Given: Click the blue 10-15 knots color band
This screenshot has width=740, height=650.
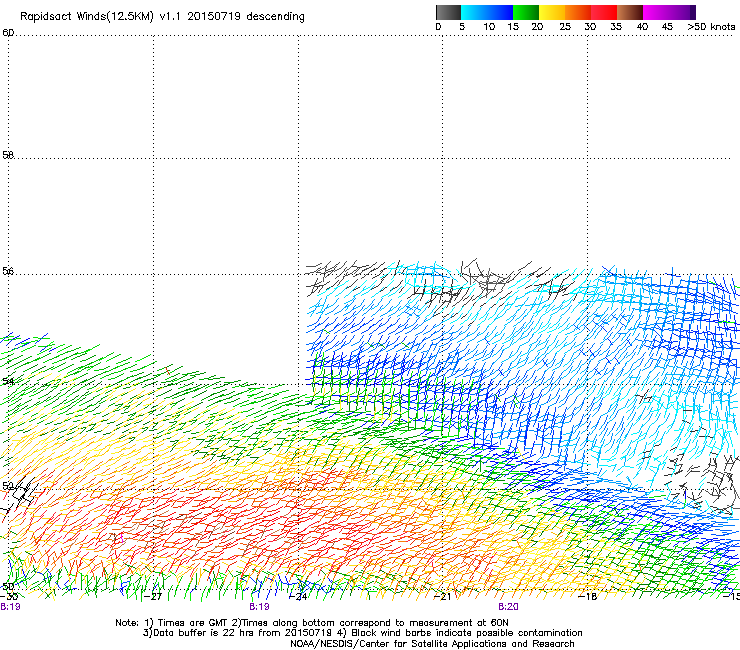Looking at the screenshot, I should pyautogui.click(x=500, y=12).
